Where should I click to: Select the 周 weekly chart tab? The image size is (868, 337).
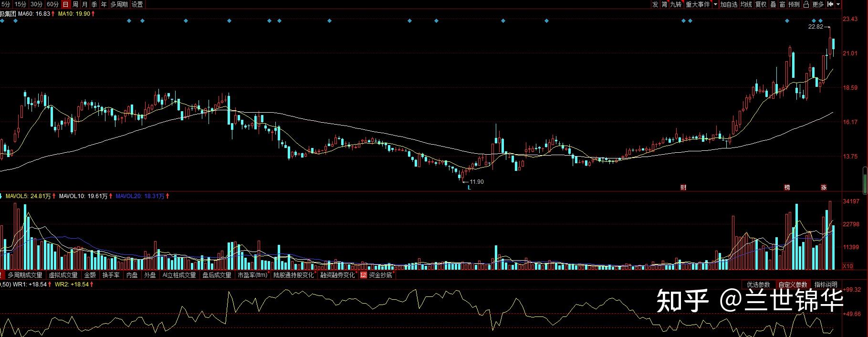(x=75, y=4)
